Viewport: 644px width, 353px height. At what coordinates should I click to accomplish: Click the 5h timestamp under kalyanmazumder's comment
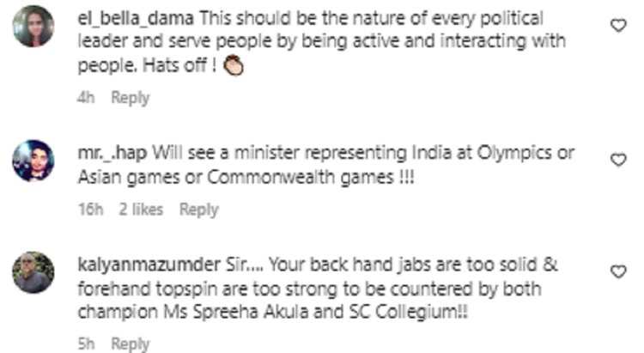point(86,344)
